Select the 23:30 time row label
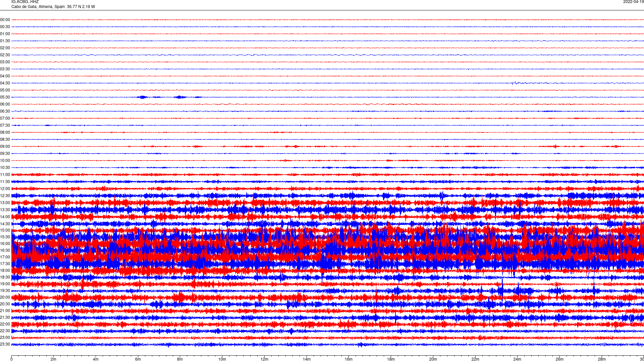 pos(5,344)
